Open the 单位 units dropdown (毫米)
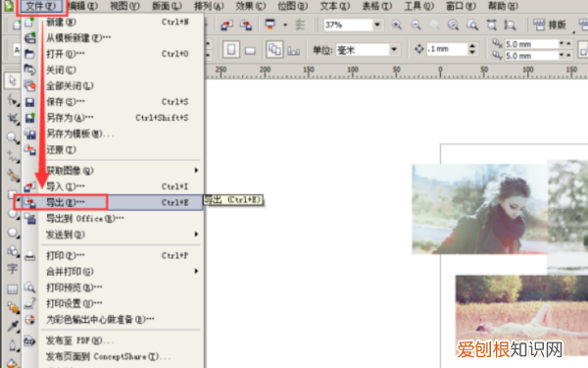Screen dimensions: 588x368 tap(394, 50)
